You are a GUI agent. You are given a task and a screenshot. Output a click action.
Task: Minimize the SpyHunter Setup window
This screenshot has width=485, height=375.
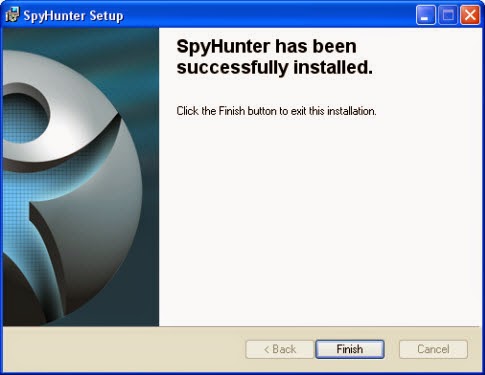click(426, 15)
